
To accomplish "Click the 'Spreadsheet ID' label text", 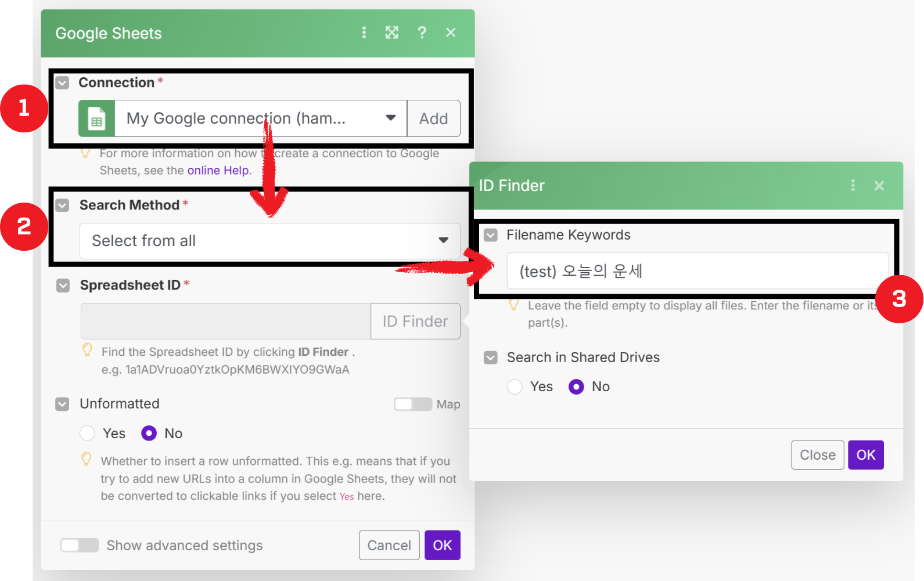I will pos(130,286).
